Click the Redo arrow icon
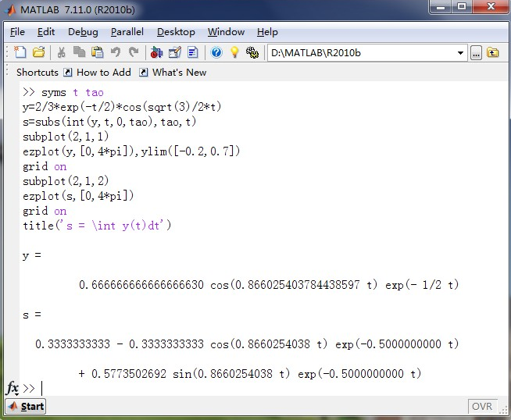This screenshot has width=511, height=420. pos(134,52)
